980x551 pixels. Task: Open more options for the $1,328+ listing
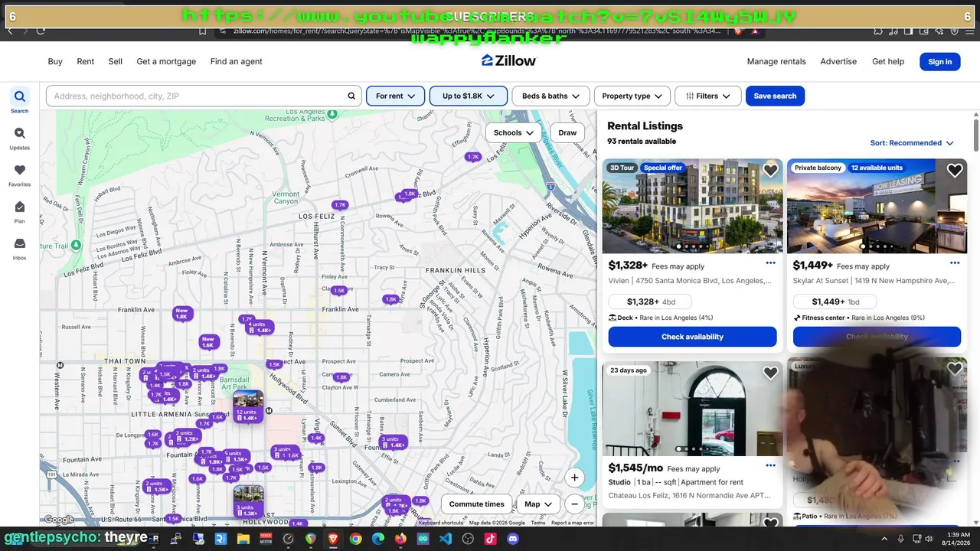[x=770, y=263]
